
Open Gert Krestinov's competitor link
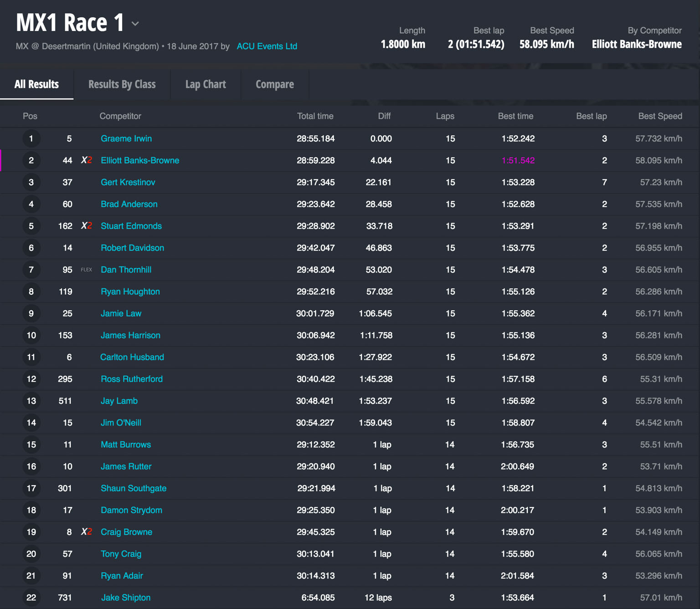coord(128,182)
